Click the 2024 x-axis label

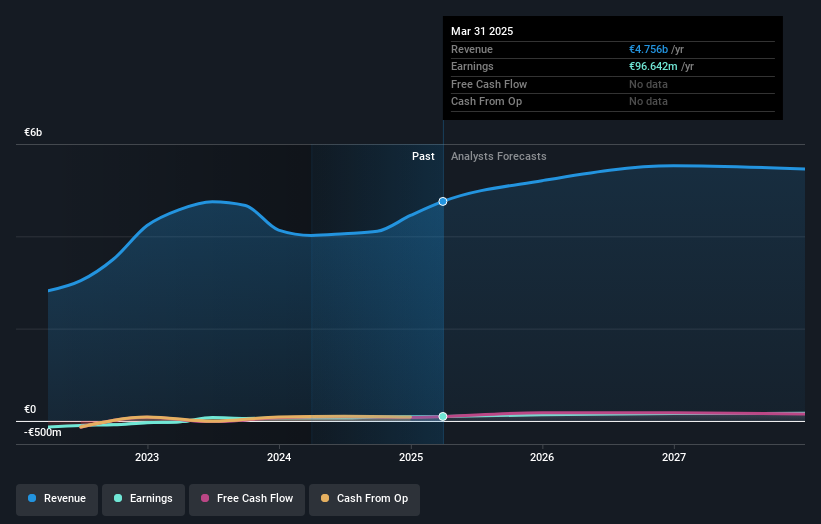pos(279,458)
